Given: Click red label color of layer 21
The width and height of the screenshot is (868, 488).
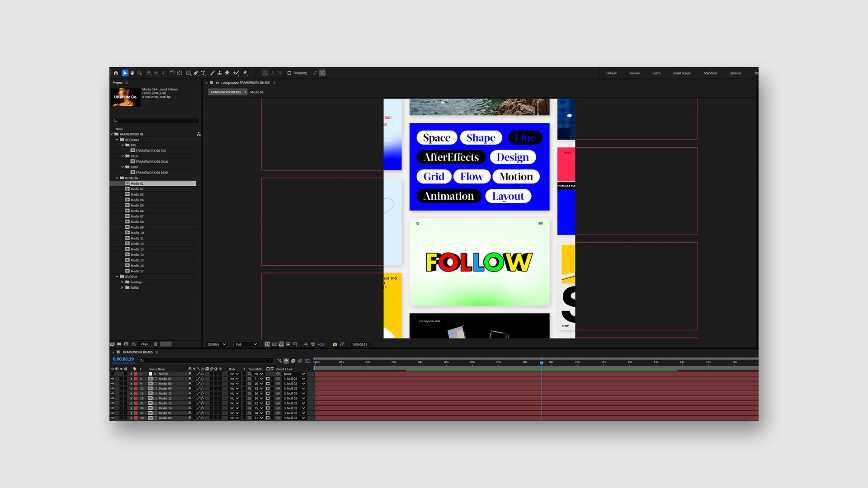Looking at the screenshot, I should [x=136, y=403].
